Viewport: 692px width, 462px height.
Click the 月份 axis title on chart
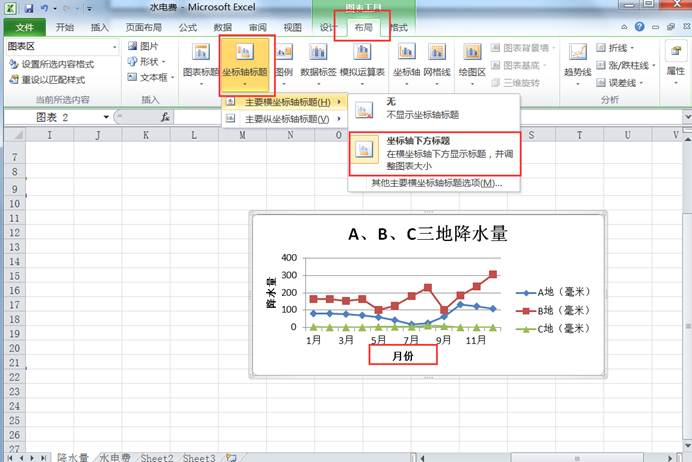402,355
